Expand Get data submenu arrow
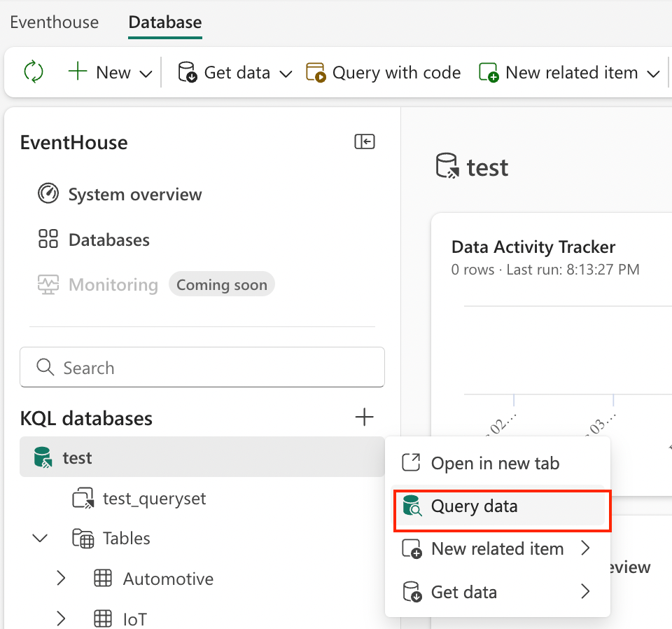This screenshot has height=629, width=672. 585,591
